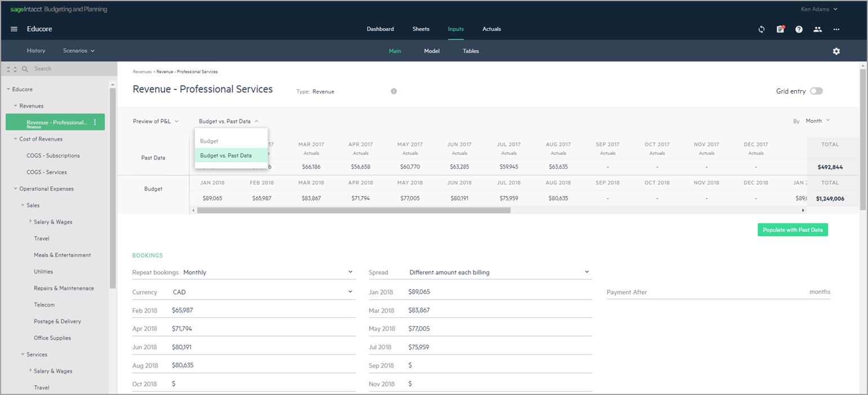Select COGS - Services in tree
The image size is (868, 395).
pyautogui.click(x=47, y=172)
